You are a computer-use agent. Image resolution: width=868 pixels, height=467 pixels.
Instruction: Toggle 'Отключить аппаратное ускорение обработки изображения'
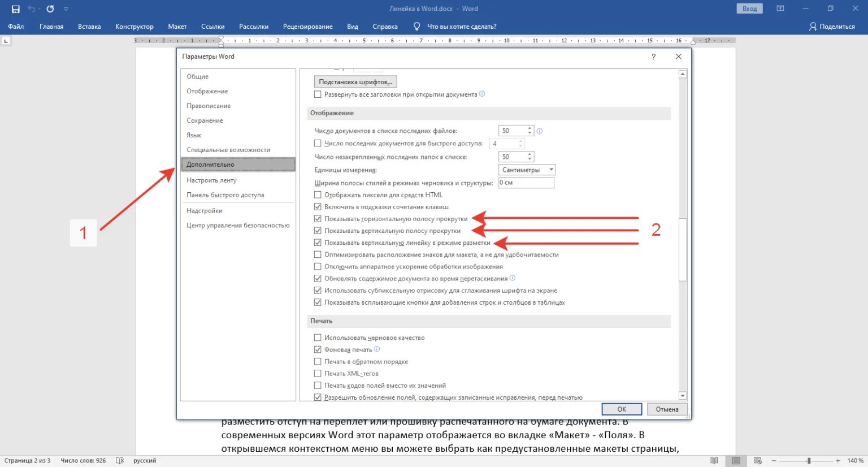tap(318, 266)
